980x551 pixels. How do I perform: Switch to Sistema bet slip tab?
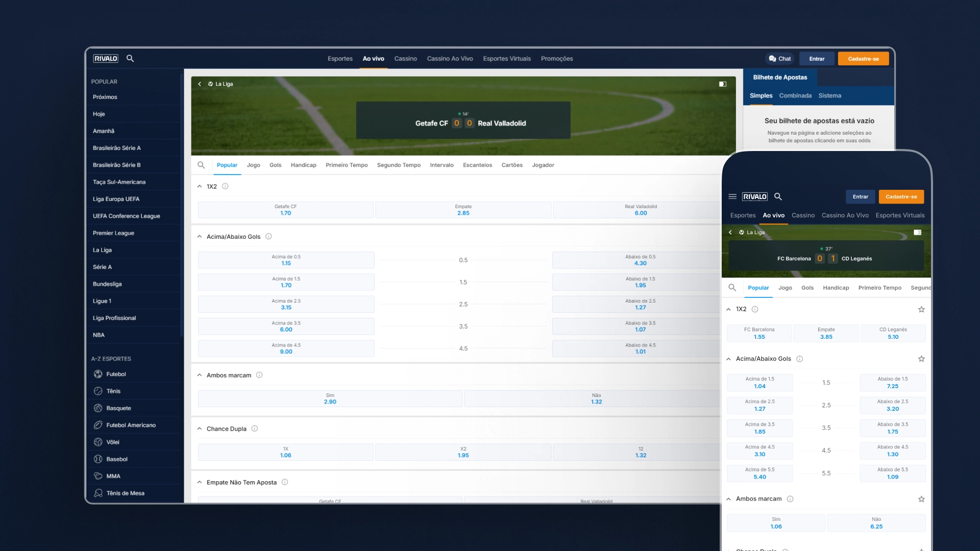click(x=829, y=96)
